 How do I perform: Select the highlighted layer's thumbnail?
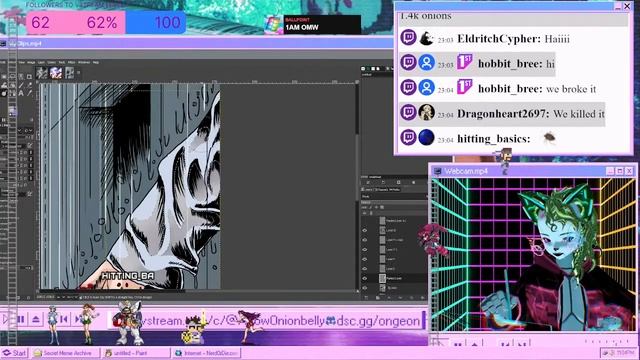point(382,278)
